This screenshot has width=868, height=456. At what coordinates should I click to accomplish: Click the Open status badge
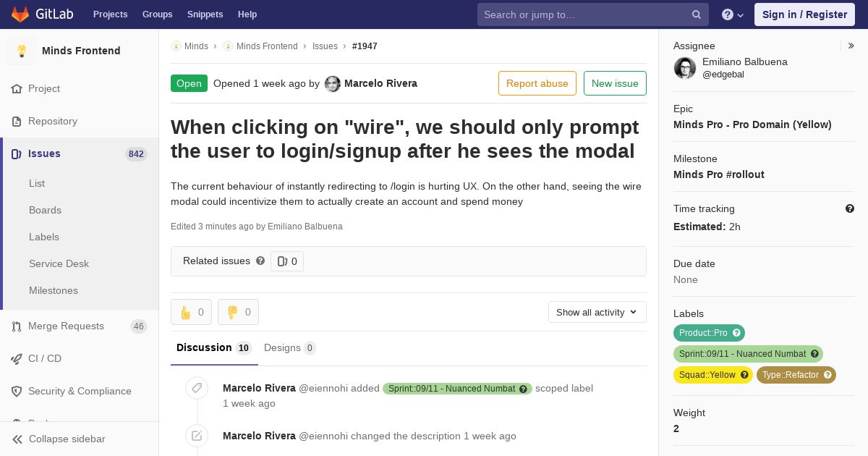click(x=189, y=83)
